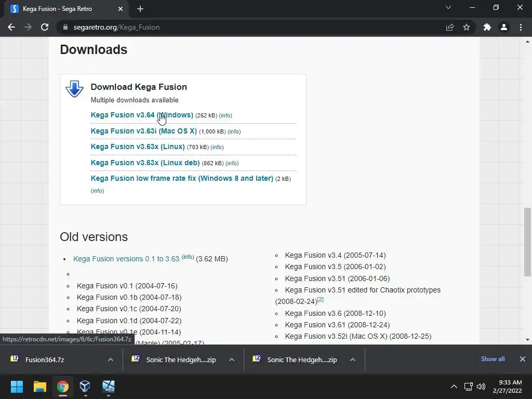532x399 pixels.
Task: Show hidden system tray icons
Action: click(x=454, y=387)
